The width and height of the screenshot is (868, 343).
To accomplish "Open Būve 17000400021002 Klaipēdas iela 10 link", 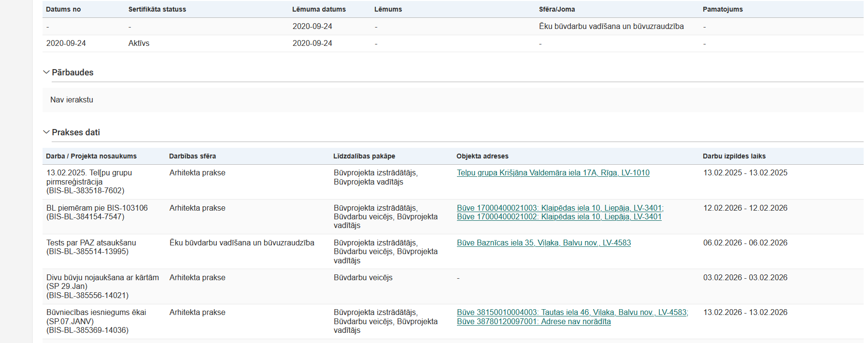I will tap(558, 217).
